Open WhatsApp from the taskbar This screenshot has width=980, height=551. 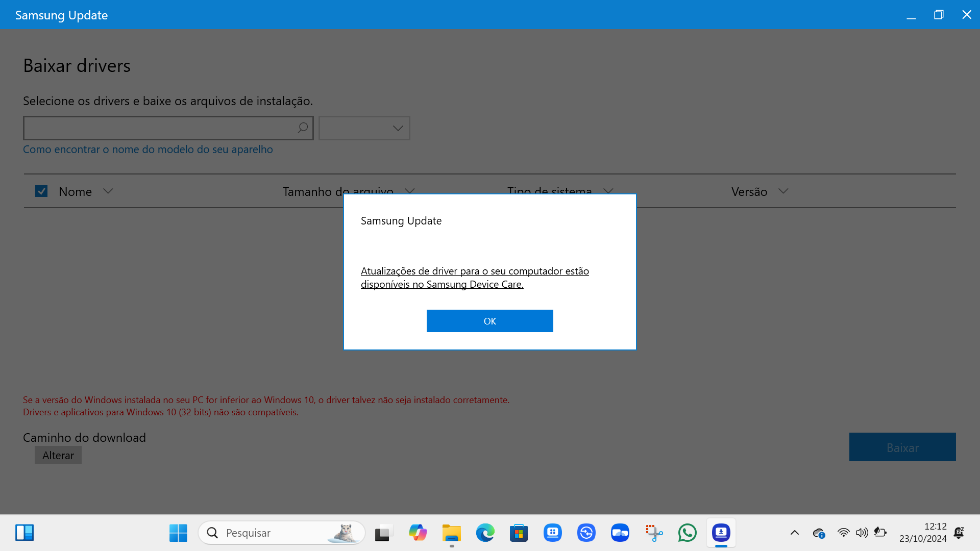tap(687, 533)
